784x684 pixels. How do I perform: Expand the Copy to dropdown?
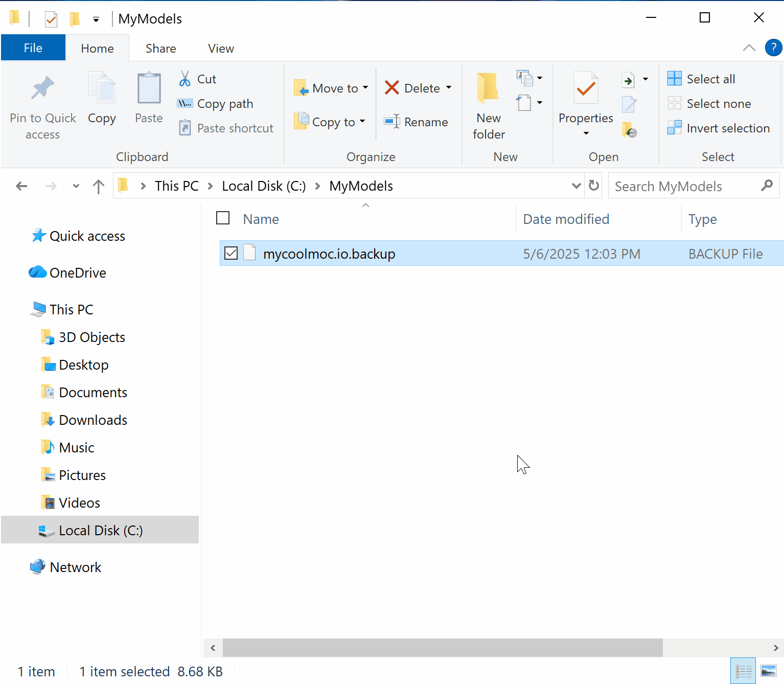362,122
